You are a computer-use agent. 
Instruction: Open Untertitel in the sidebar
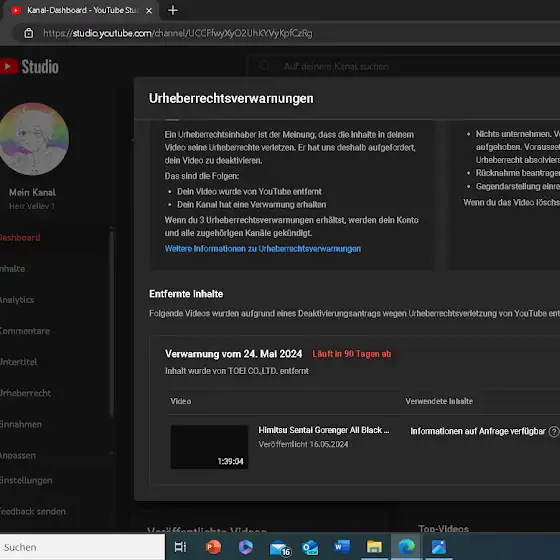[19, 362]
